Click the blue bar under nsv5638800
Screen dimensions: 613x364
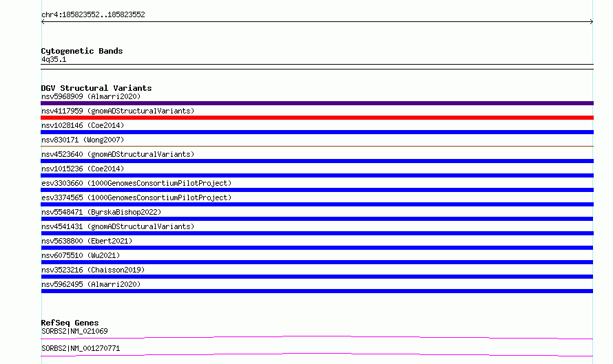tap(317, 248)
